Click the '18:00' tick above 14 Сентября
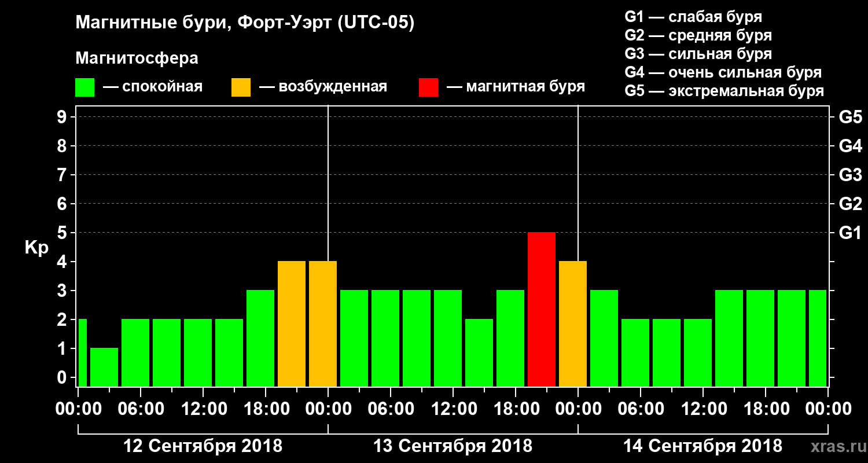The height and width of the screenshot is (463, 868). [x=766, y=409]
